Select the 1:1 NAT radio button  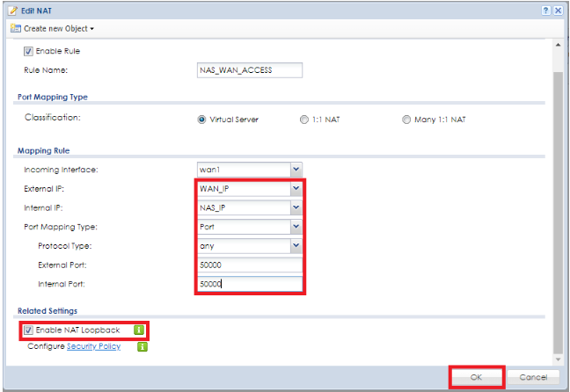pyautogui.click(x=303, y=120)
